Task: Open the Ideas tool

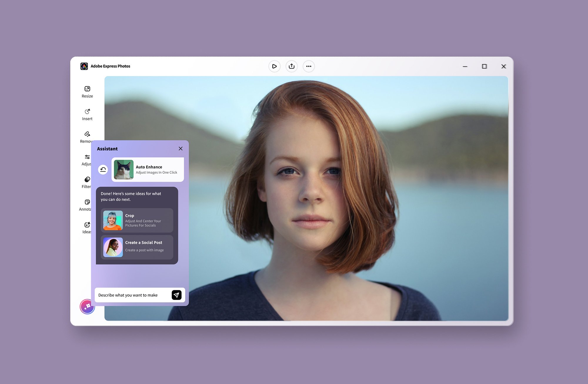Action: click(x=87, y=225)
